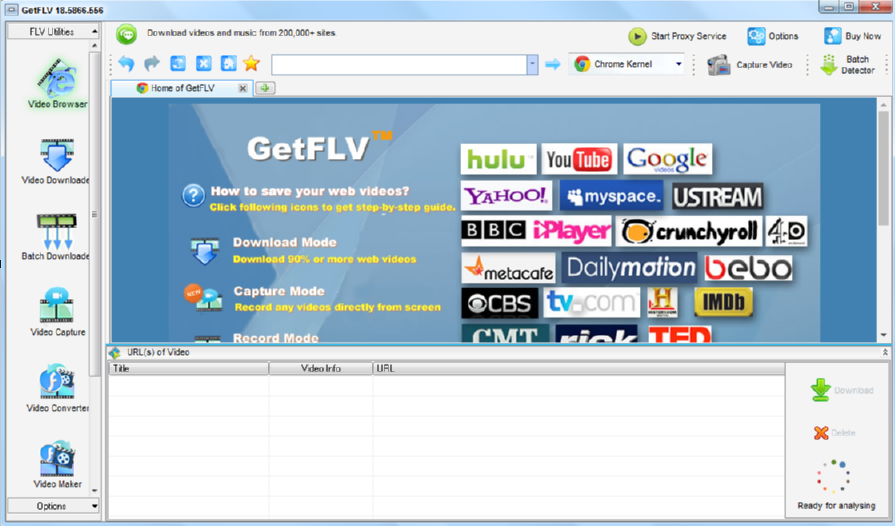
Task: Open the Video Maker tool
Action: tap(57, 464)
